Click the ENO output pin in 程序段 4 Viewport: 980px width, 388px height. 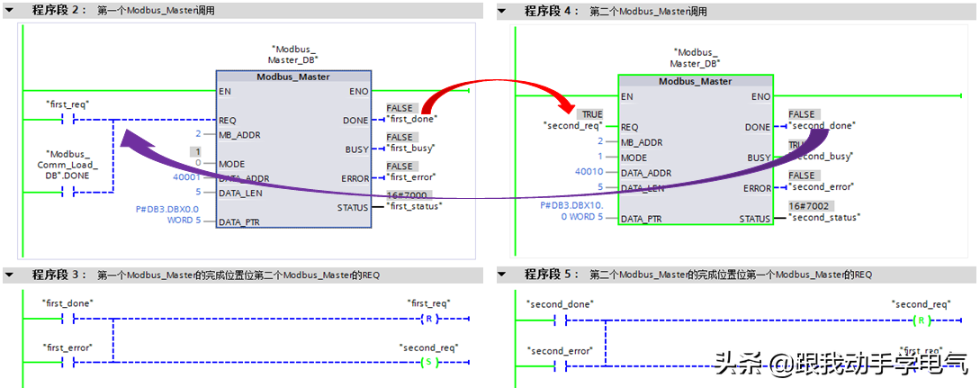pyautogui.click(x=760, y=96)
